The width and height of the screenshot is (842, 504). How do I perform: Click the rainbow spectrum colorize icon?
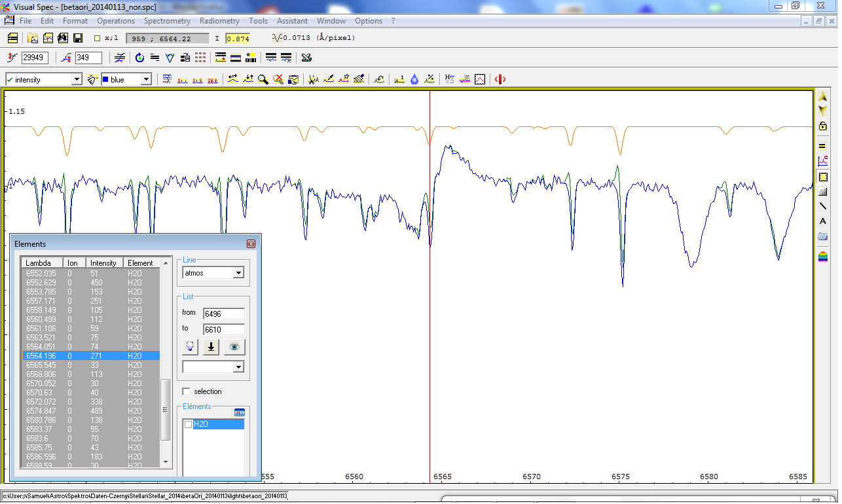tap(823, 257)
